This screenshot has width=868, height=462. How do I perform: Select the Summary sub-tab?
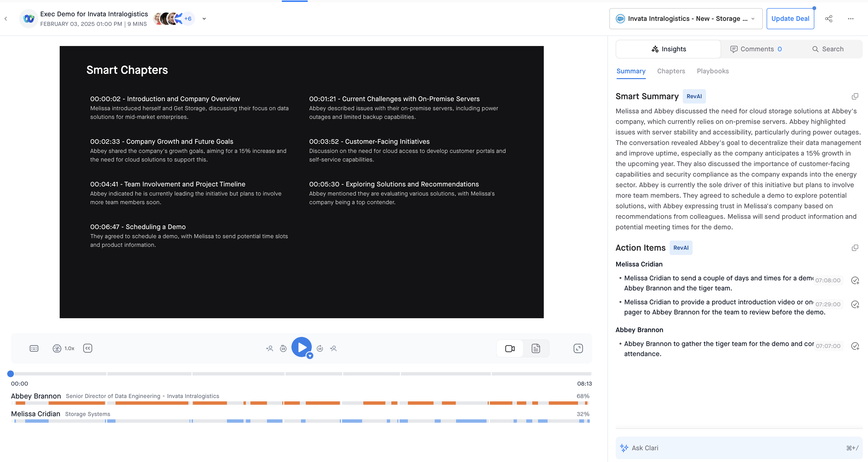point(631,71)
